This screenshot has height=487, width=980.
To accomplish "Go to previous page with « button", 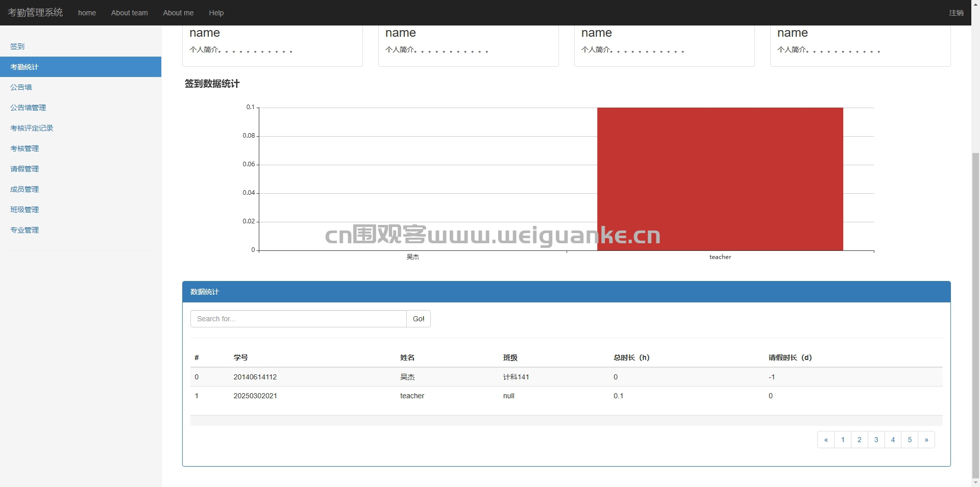I will 826,440.
